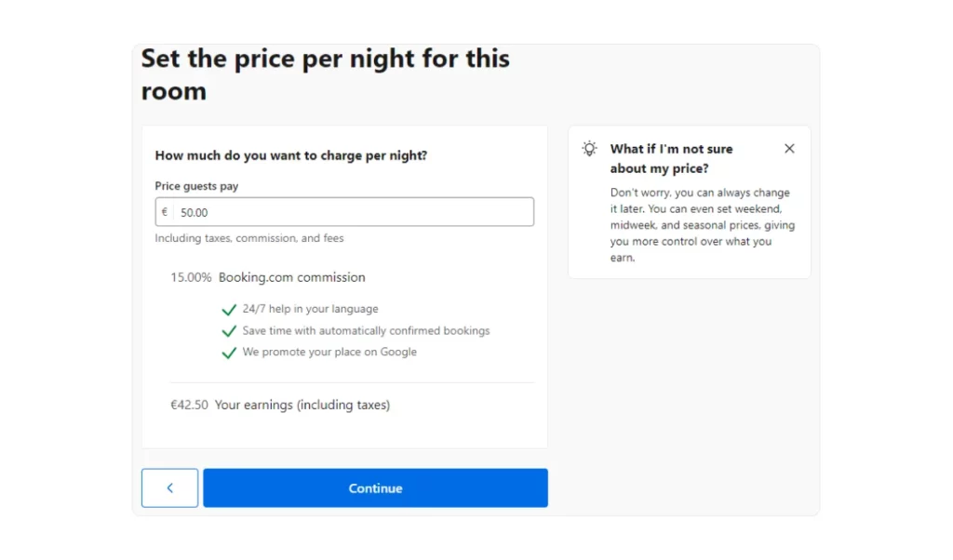Click the '24/7 help in your language' text
The width and height of the screenshot is (953, 560).
pos(310,309)
